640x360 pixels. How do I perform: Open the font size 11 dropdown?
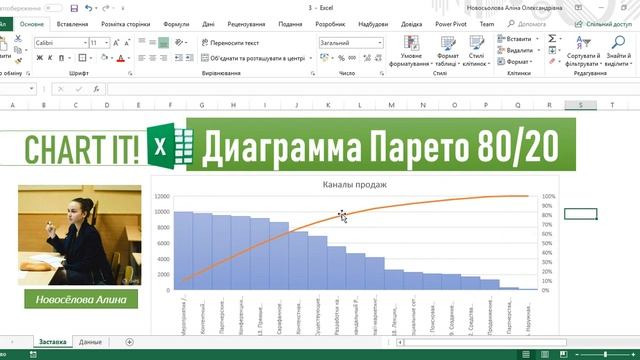(107, 42)
